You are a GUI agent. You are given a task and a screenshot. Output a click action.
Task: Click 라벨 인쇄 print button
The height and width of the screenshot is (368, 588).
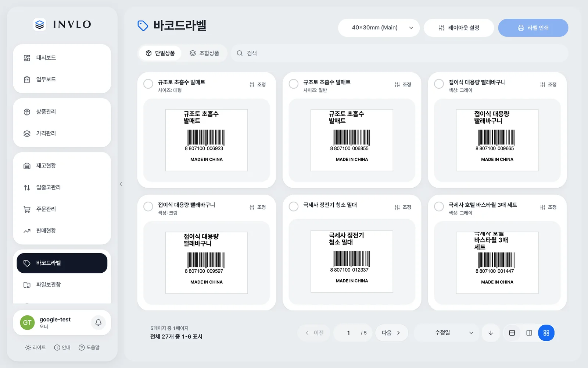click(x=533, y=28)
